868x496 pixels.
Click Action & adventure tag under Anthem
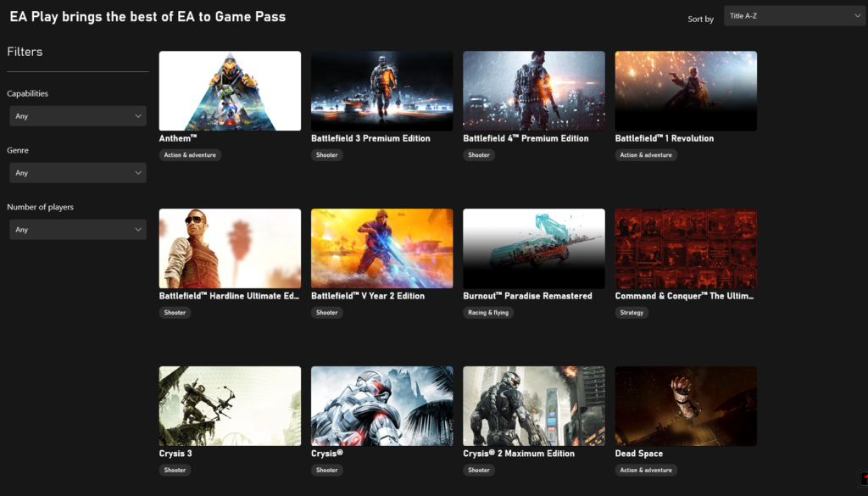190,155
